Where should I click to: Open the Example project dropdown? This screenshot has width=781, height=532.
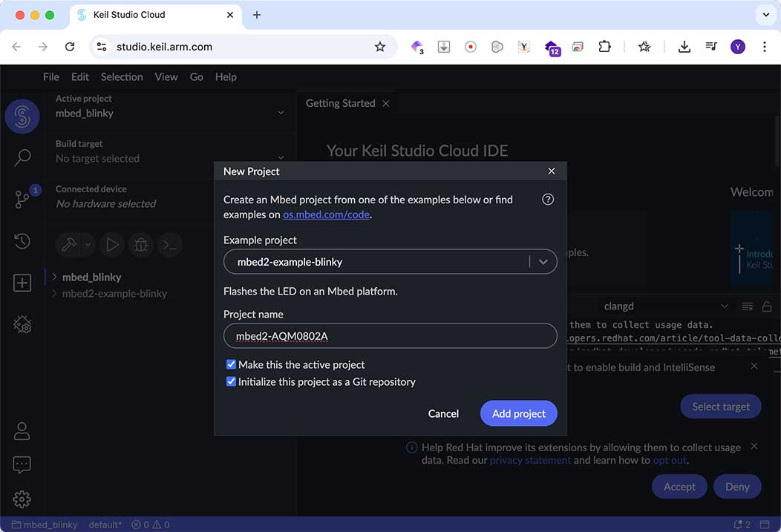click(390, 262)
